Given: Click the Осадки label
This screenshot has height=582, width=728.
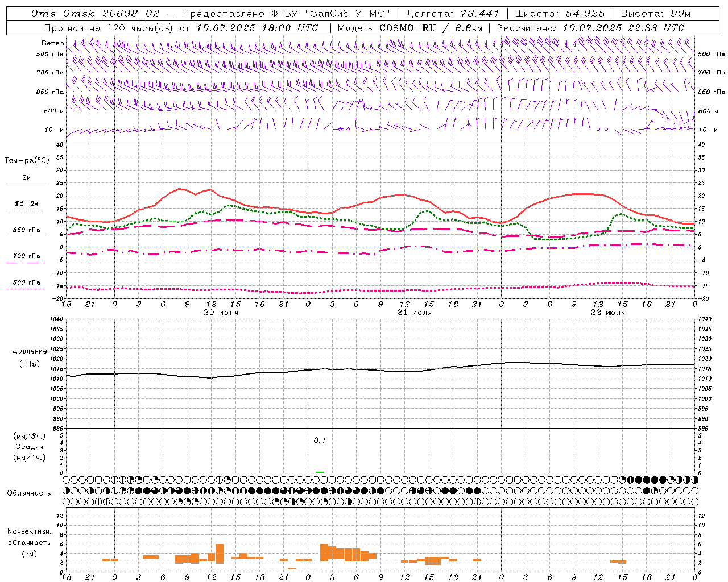Looking at the screenshot, I should pos(30,447).
